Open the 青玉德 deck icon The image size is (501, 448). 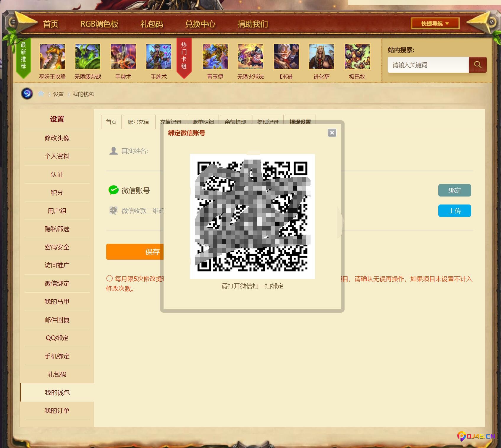215,56
